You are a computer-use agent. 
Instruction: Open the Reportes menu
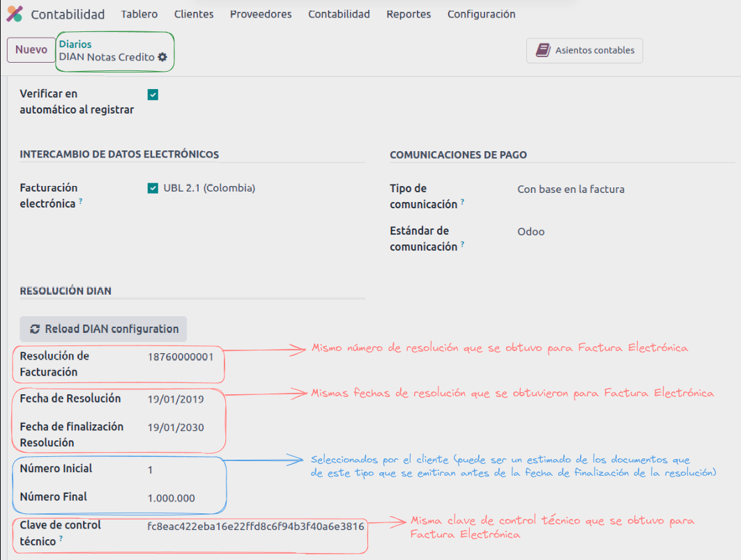408,14
